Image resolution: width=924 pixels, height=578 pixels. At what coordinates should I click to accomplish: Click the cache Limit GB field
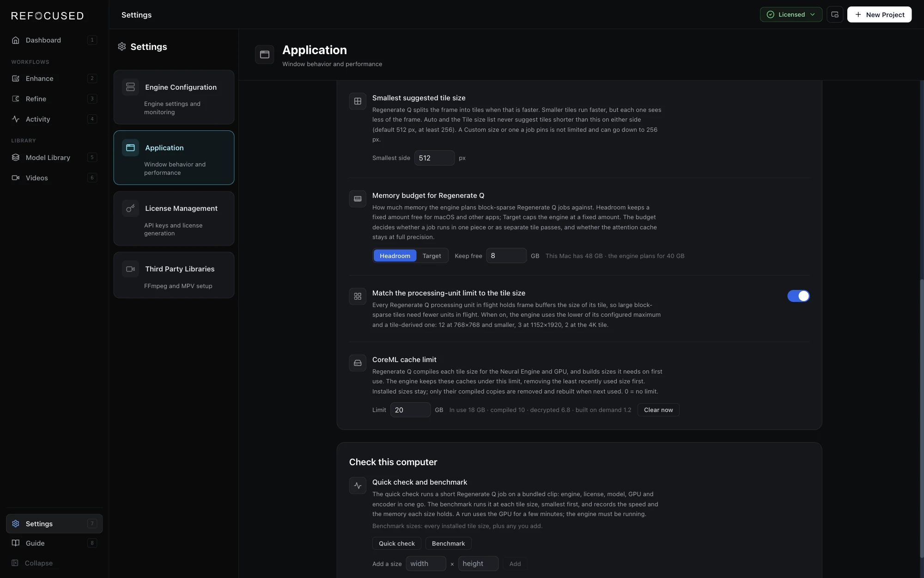click(x=410, y=410)
